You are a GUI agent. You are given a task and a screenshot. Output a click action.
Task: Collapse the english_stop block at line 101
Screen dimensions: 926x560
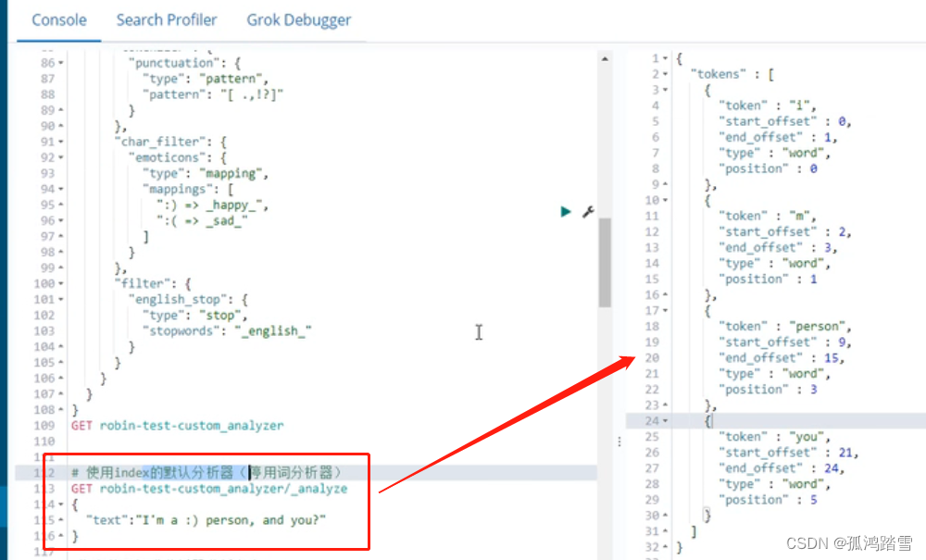point(61,300)
